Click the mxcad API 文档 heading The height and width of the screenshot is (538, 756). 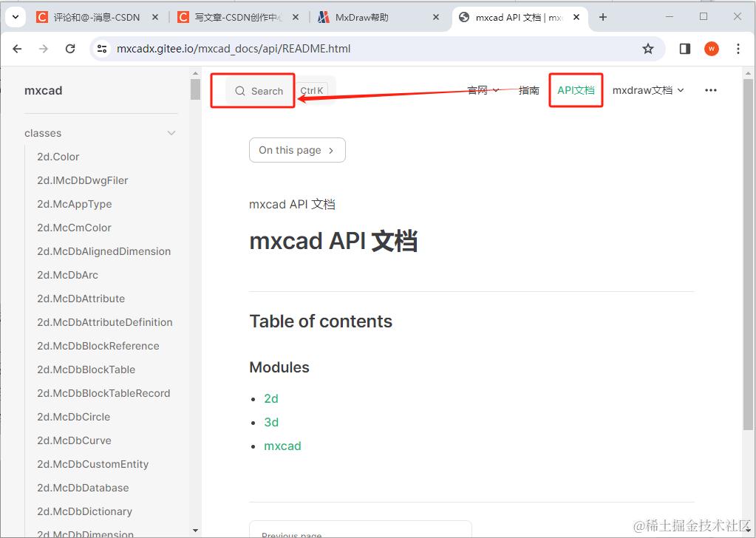point(333,241)
